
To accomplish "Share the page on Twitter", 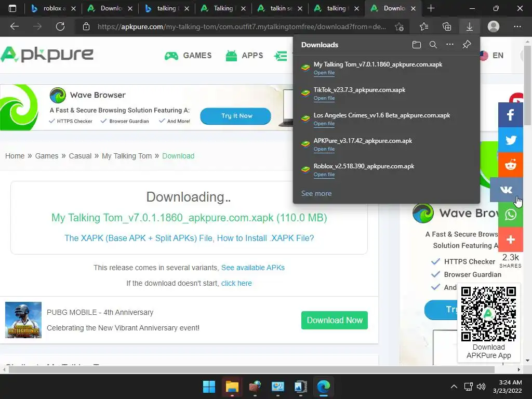I will [511, 140].
